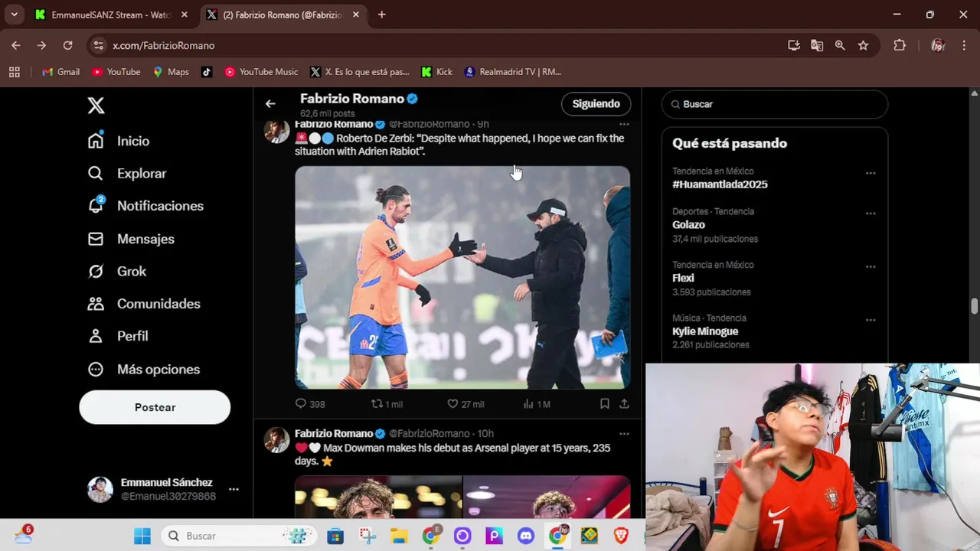Open Fabrizio Romano avatar on the Max Dowman post
Image resolution: width=980 pixels, height=551 pixels.
[276, 440]
